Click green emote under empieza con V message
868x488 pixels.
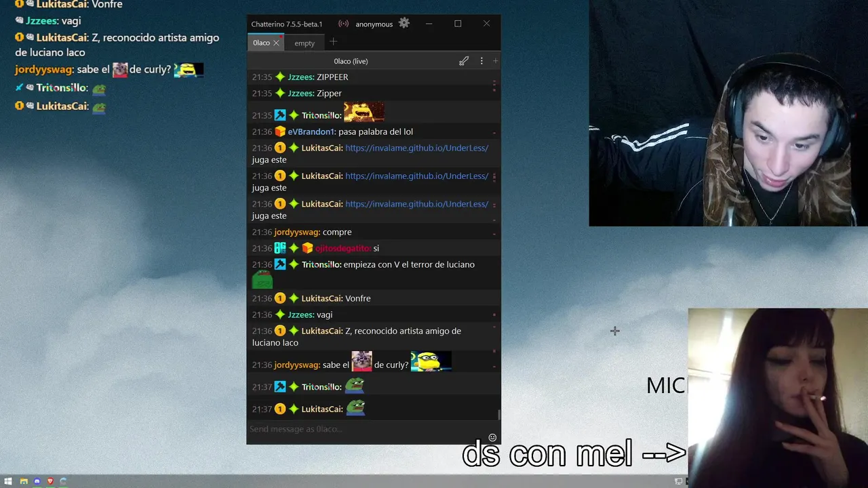point(262,280)
